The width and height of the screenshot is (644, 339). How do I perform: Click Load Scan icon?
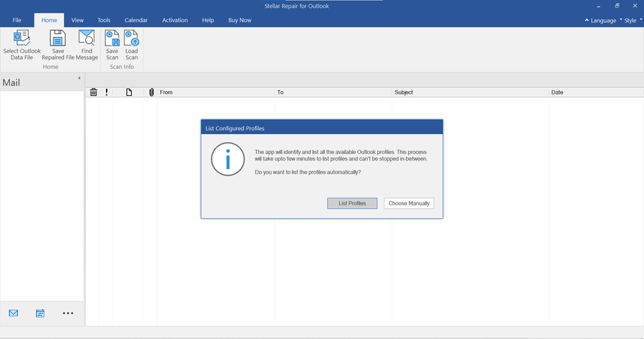coord(131,38)
